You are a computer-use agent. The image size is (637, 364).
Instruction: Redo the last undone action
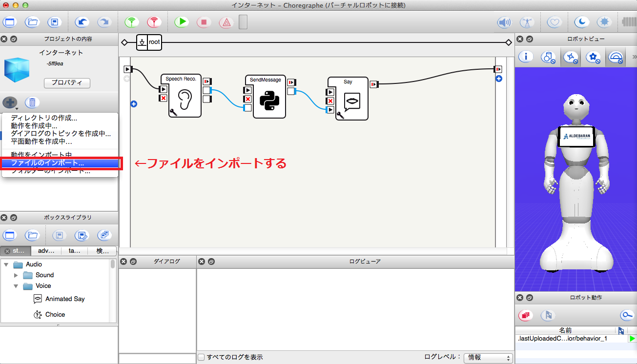[104, 22]
